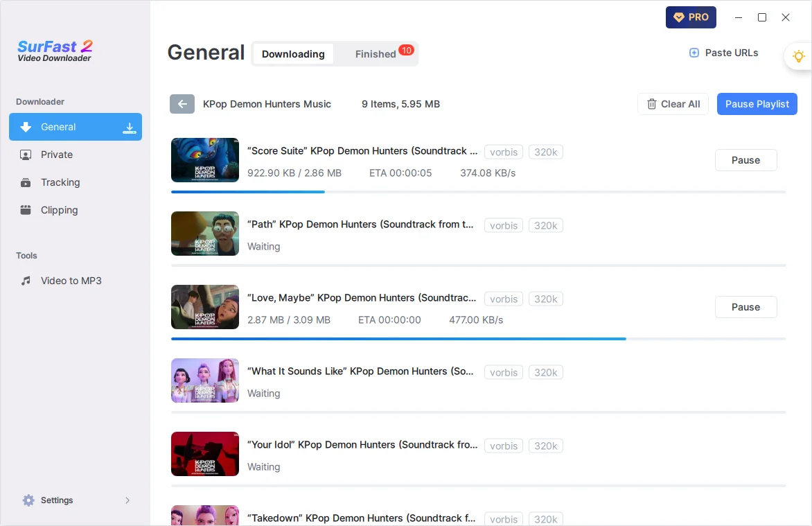Click the "What It Sounds Like" title
The width and height of the screenshot is (812, 526).
pos(360,371)
